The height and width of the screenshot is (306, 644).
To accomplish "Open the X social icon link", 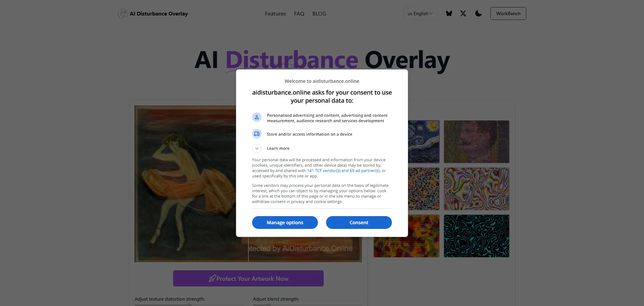I will (463, 13).
